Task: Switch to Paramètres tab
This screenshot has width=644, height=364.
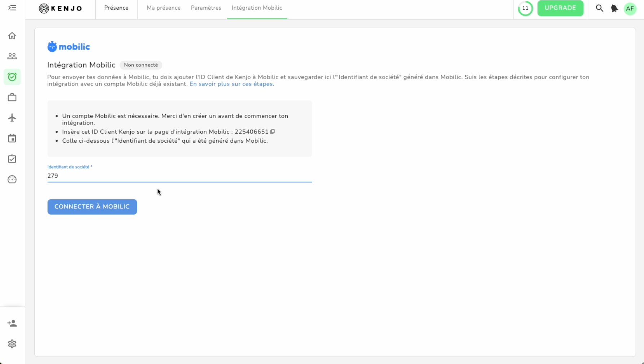Action: click(x=206, y=8)
